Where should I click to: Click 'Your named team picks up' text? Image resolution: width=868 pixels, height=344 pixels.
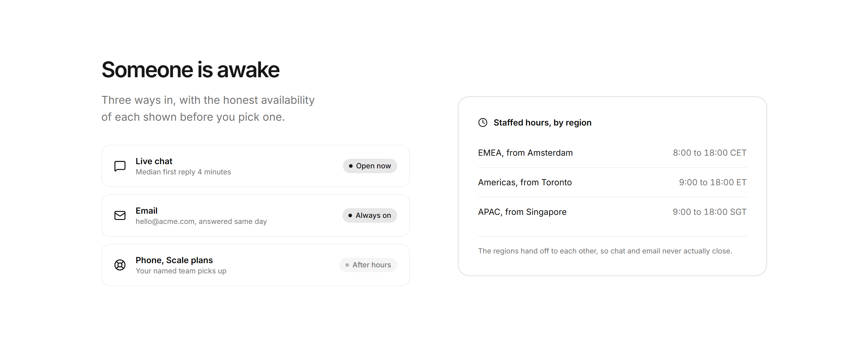click(x=181, y=271)
